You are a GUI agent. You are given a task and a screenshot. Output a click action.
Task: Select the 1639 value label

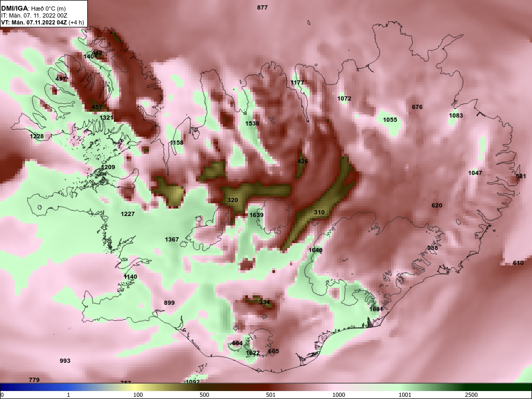(256, 215)
